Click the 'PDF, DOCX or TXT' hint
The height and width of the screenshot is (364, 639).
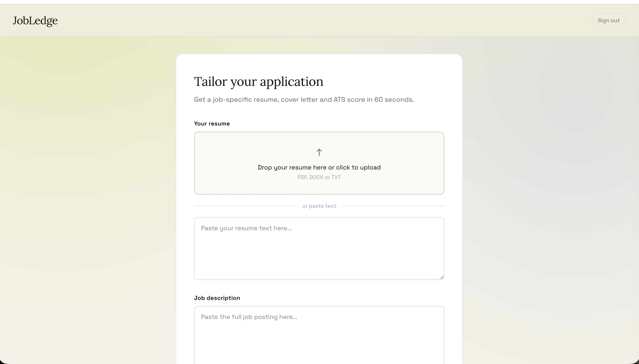[x=319, y=177]
